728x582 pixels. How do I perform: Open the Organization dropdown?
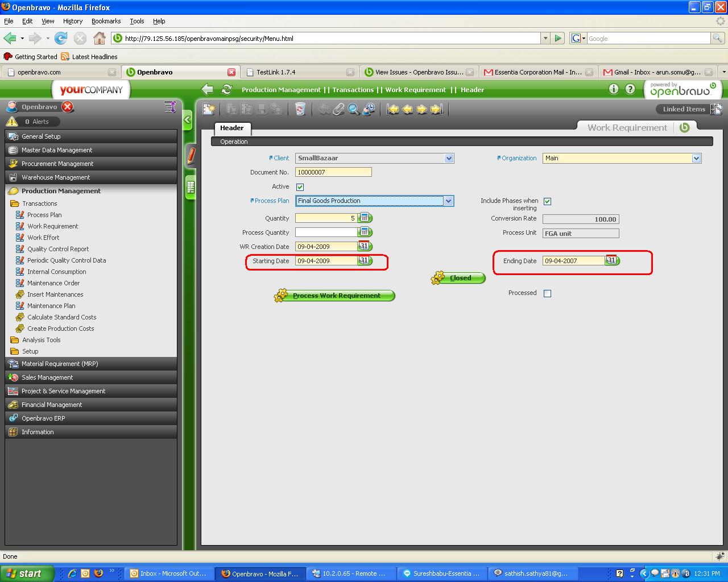(696, 159)
